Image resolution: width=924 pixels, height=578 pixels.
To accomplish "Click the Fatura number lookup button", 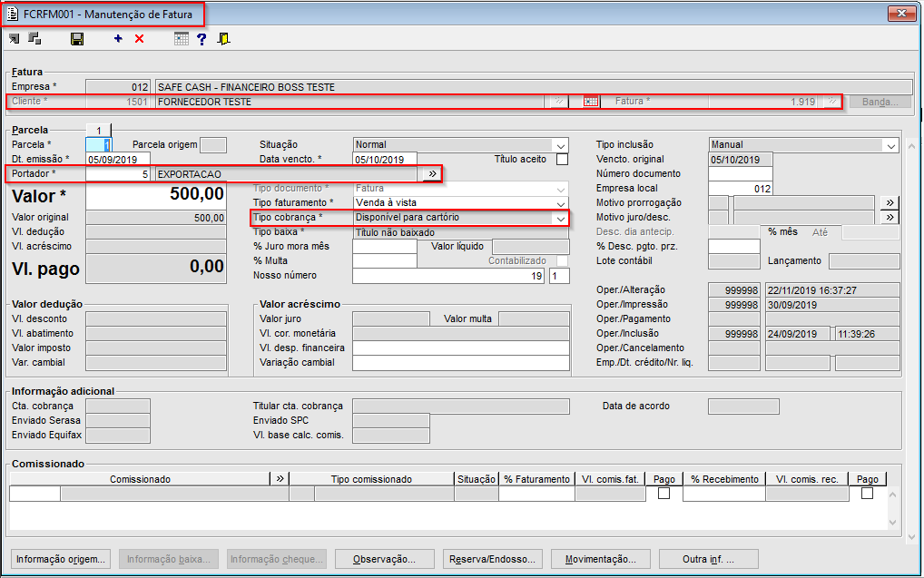I will click(x=831, y=102).
